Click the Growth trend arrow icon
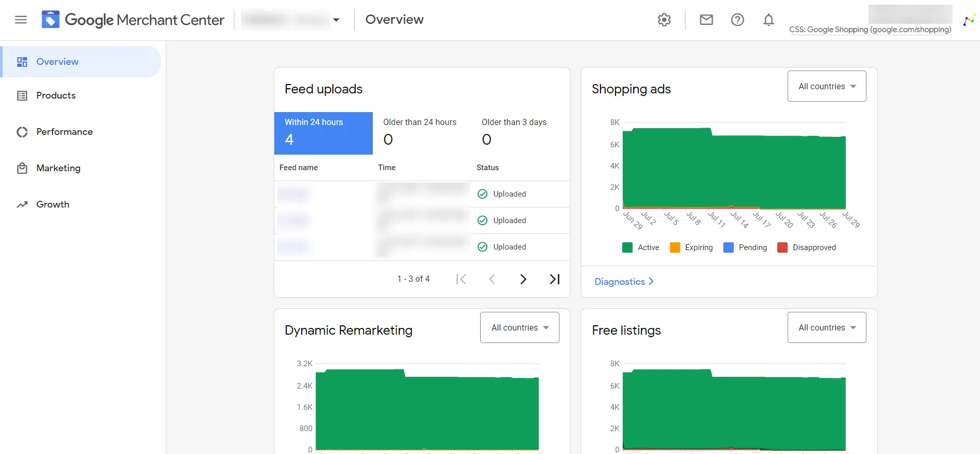The width and height of the screenshot is (980, 454). (22, 204)
